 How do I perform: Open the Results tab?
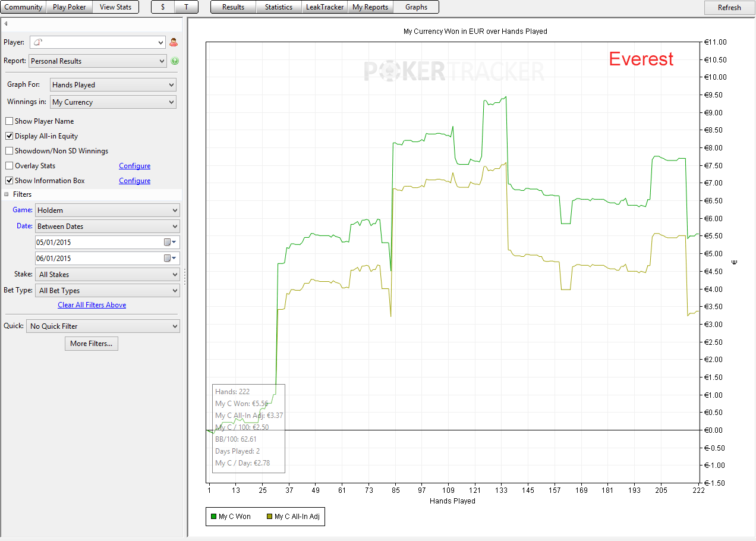tap(234, 7)
